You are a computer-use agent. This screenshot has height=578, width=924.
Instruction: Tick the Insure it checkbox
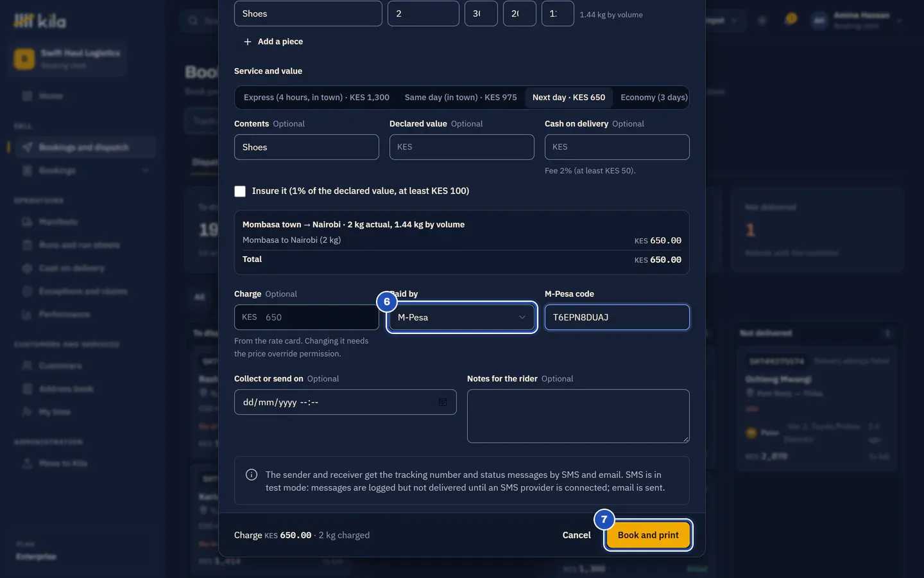click(240, 191)
